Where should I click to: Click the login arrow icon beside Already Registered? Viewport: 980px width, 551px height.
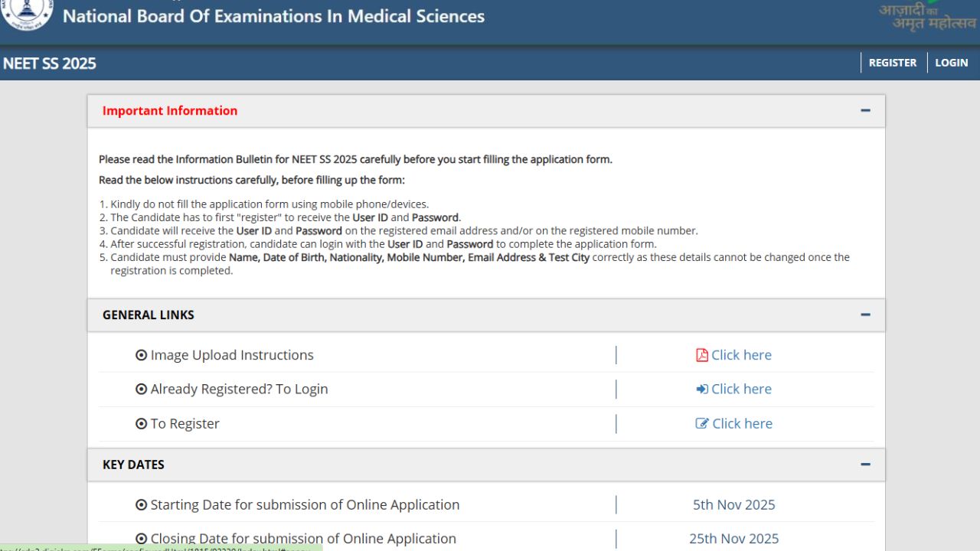(701, 390)
